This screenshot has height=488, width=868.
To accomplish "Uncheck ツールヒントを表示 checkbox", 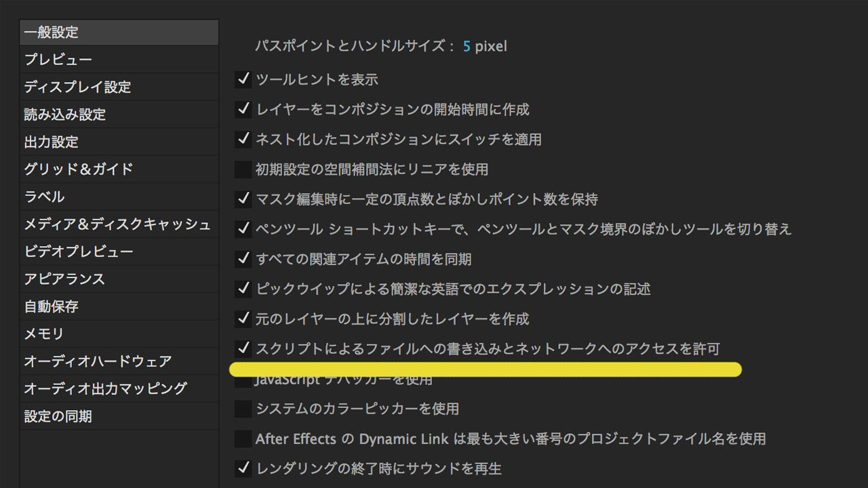I will 243,80.
